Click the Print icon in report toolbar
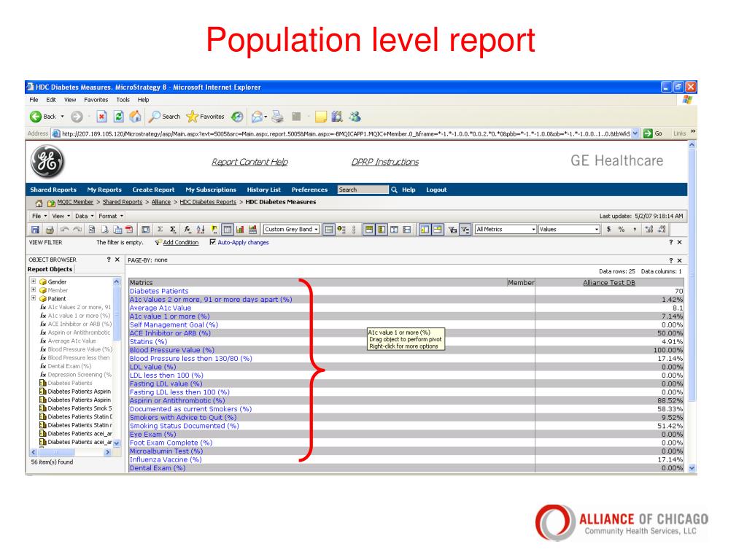This screenshot has width=747, height=560. coord(50,230)
